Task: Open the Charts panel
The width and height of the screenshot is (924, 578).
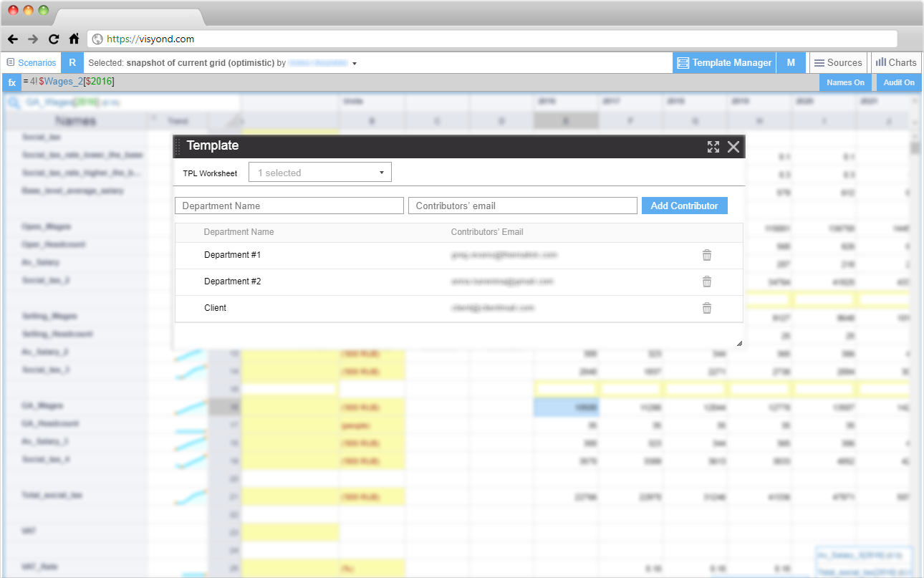Action: click(x=895, y=63)
